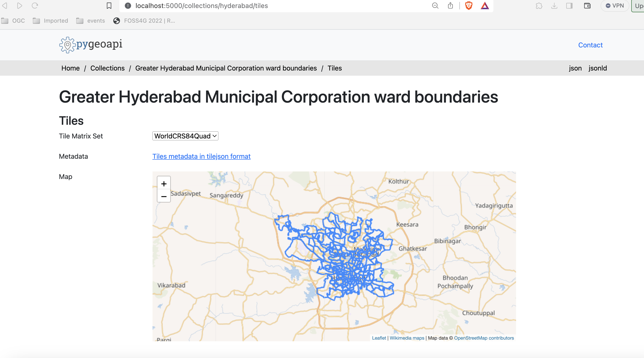The height and width of the screenshot is (358, 644).
Task: Click the bookmark icon in address bar
Action: (109, 5)
